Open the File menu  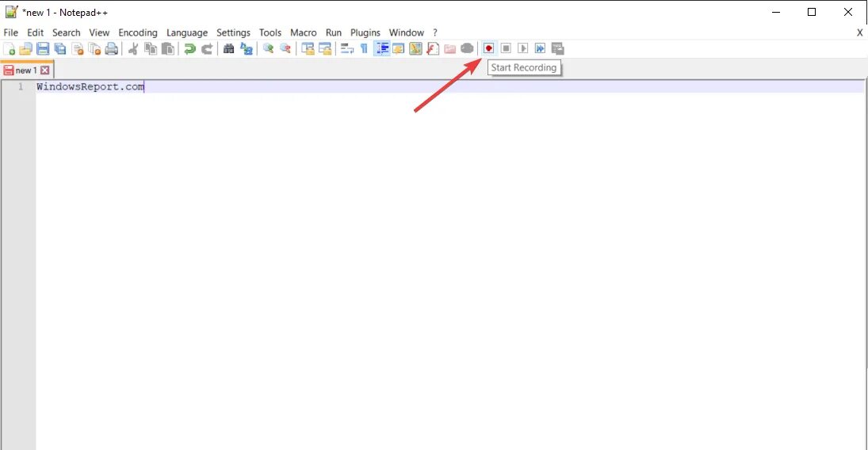click(11, 32)
